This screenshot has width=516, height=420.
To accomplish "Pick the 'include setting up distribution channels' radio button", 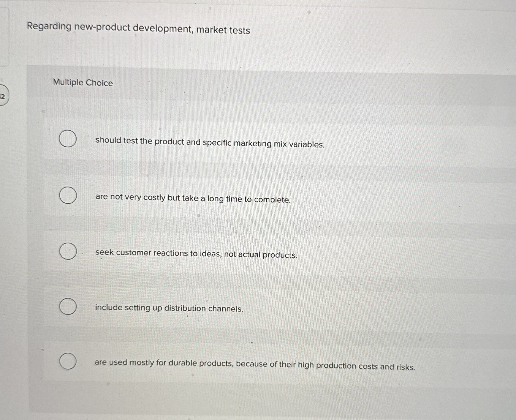I will click(68, 306).
